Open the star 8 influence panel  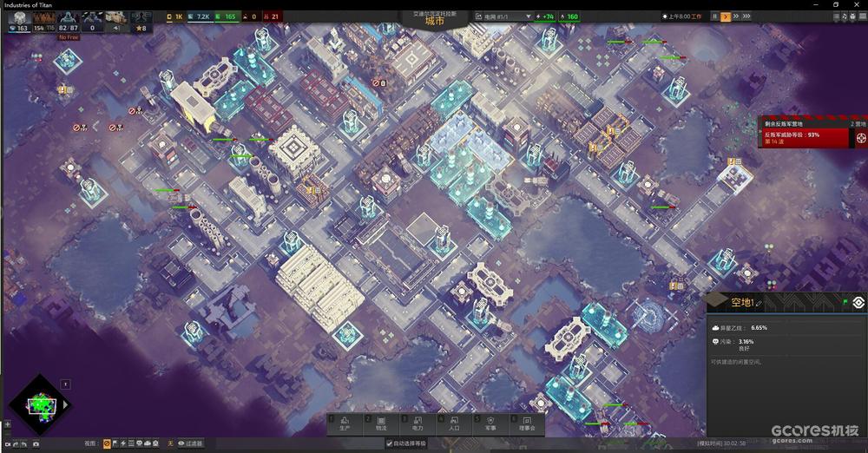tap(141, 21)
